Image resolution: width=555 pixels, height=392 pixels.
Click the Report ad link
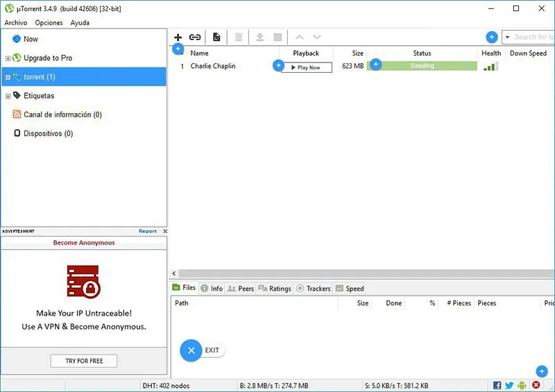[148, 231]
